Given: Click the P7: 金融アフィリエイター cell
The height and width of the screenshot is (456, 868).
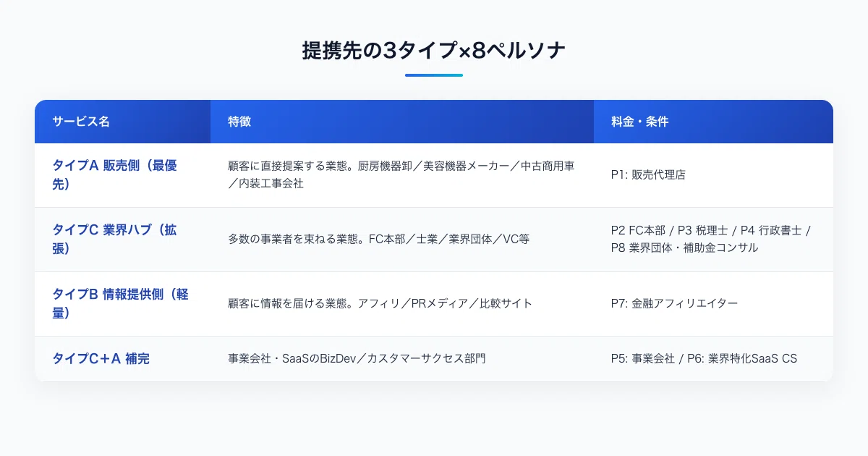Looking at the screenshot, I should [x=675, y=303].
